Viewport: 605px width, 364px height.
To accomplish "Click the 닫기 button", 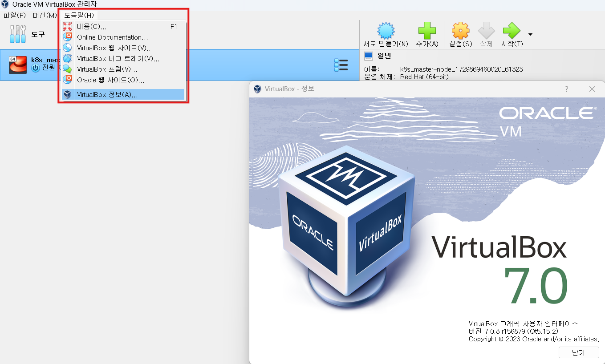I will point(579,352).
